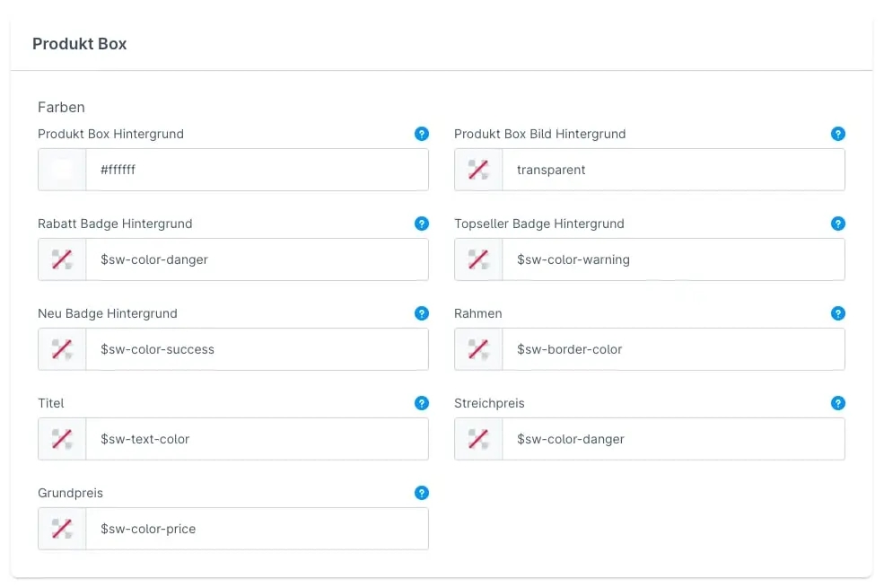Click the Rabatt Badge Hintergrund color swatch
The image size is (884, 588).
tap(62, 259)
